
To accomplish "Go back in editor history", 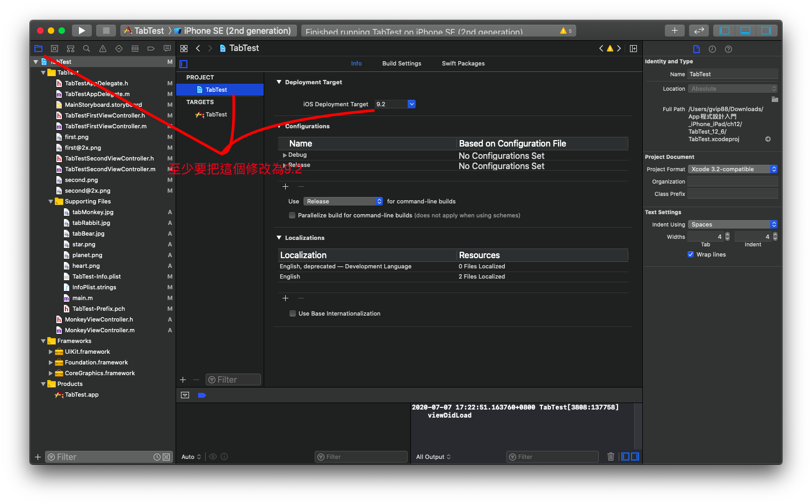I will click(198, 48).
